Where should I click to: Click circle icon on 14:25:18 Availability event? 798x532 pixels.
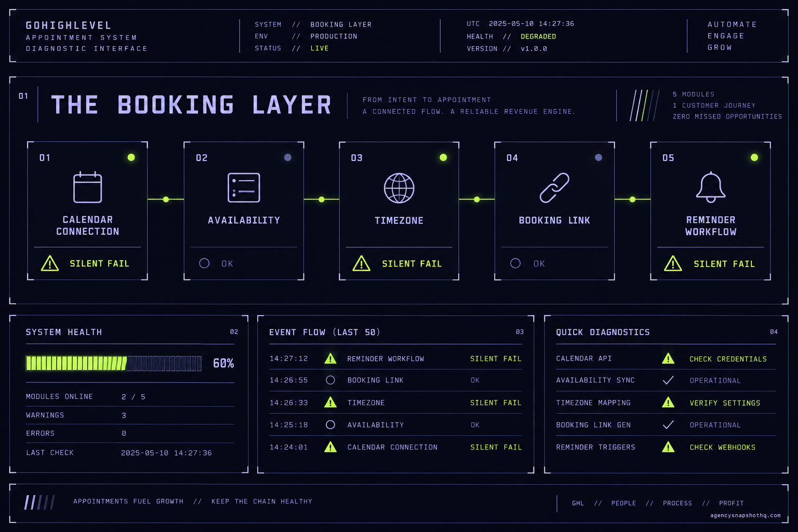point(330,425)
